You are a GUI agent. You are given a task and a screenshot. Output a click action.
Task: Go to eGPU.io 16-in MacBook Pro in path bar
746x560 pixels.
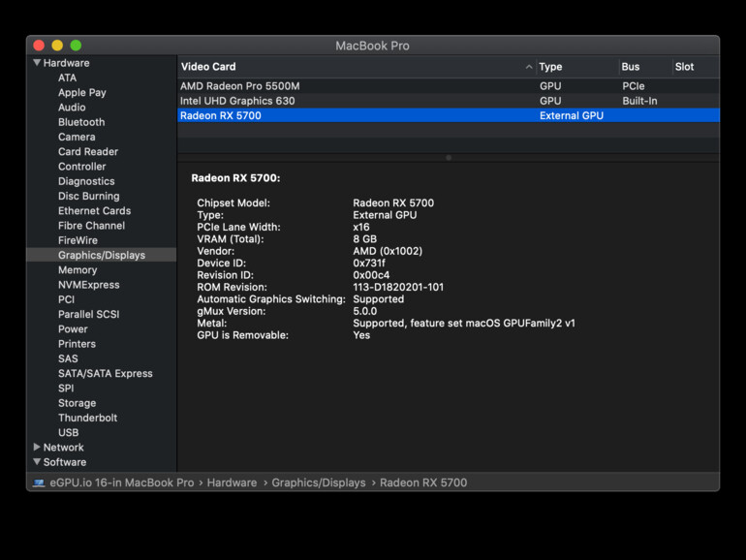pos(122,482)
